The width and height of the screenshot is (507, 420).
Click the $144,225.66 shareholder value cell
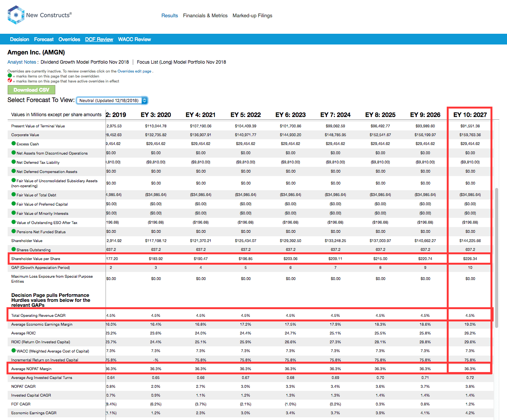pyautogui.click(x=470, y=241)
